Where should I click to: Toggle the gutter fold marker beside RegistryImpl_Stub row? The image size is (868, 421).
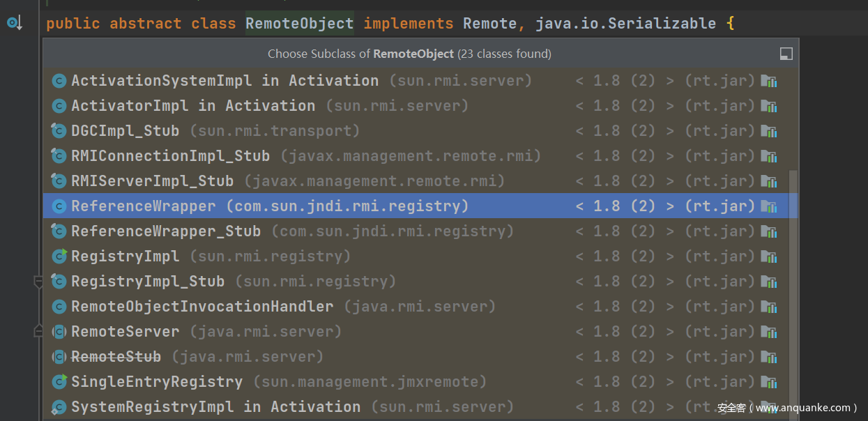pos(38,282)
